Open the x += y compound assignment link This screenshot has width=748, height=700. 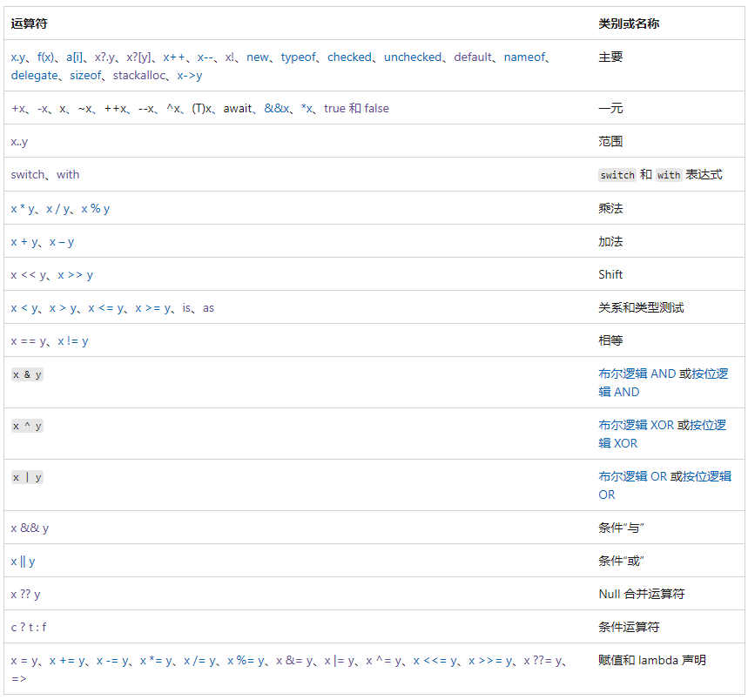(67, 661)
